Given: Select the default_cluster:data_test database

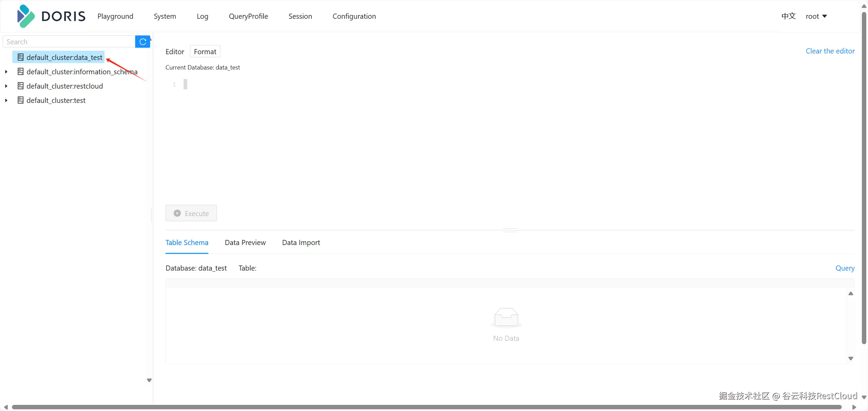Looking at the screenshot, I should pyautogui.click(x=59, y=57).
